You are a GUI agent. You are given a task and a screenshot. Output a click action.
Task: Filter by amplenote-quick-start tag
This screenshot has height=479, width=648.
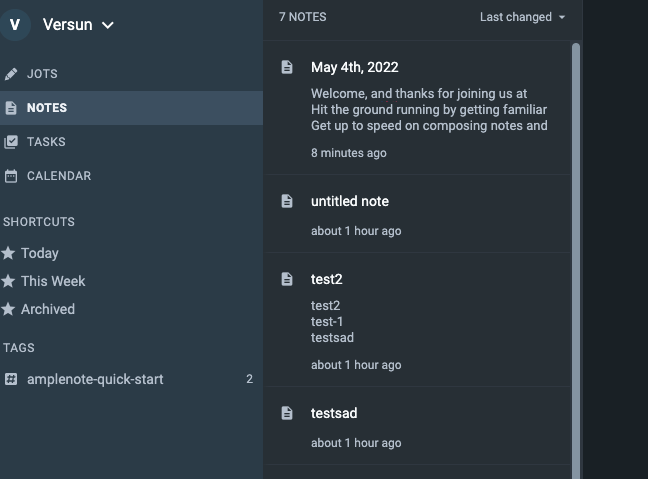click(x=95, y=379)
